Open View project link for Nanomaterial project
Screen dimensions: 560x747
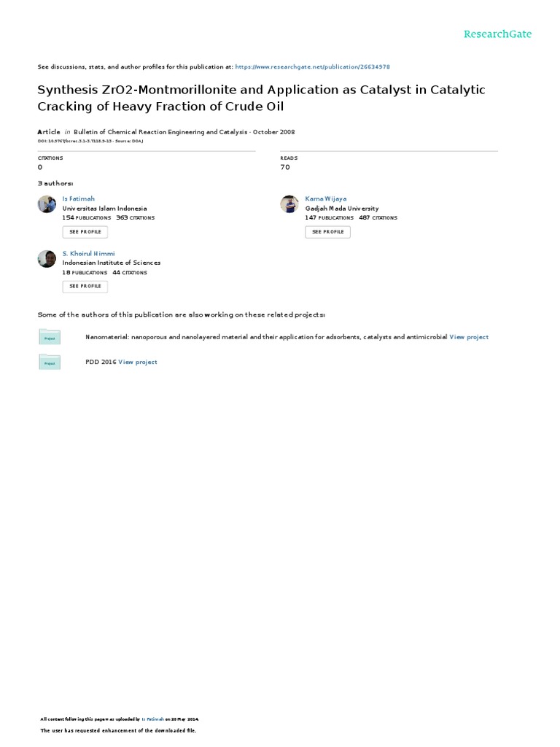[x=469, y=337]
